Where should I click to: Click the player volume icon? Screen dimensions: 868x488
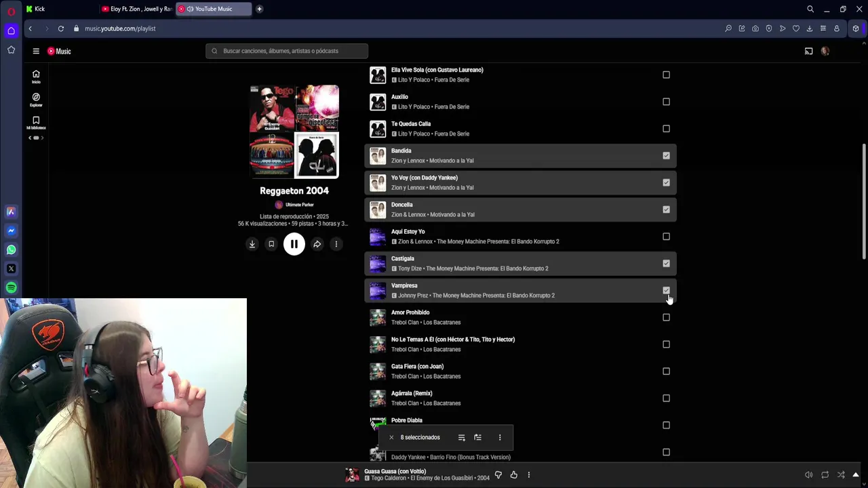(808, 475)
